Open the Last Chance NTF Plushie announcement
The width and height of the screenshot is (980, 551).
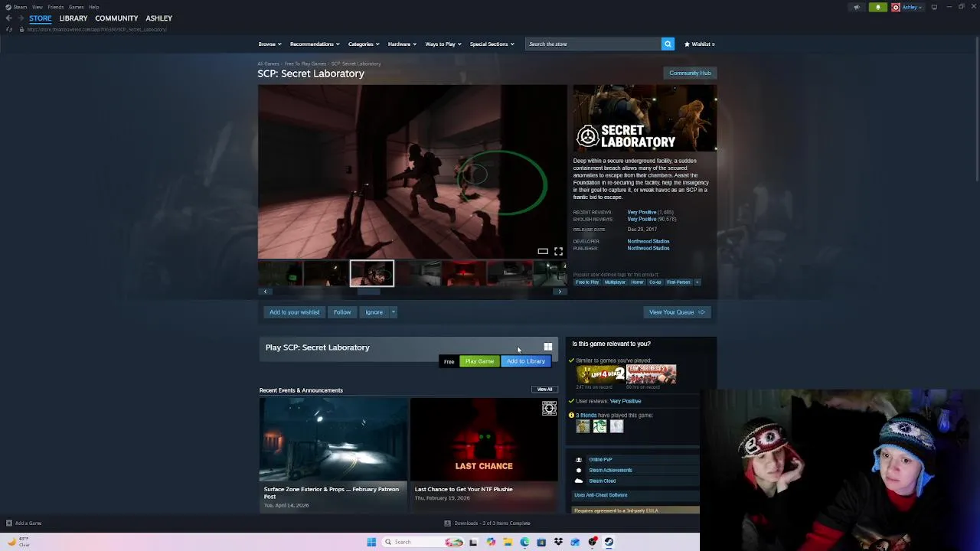pyautogui.click(x=484, y=455)
